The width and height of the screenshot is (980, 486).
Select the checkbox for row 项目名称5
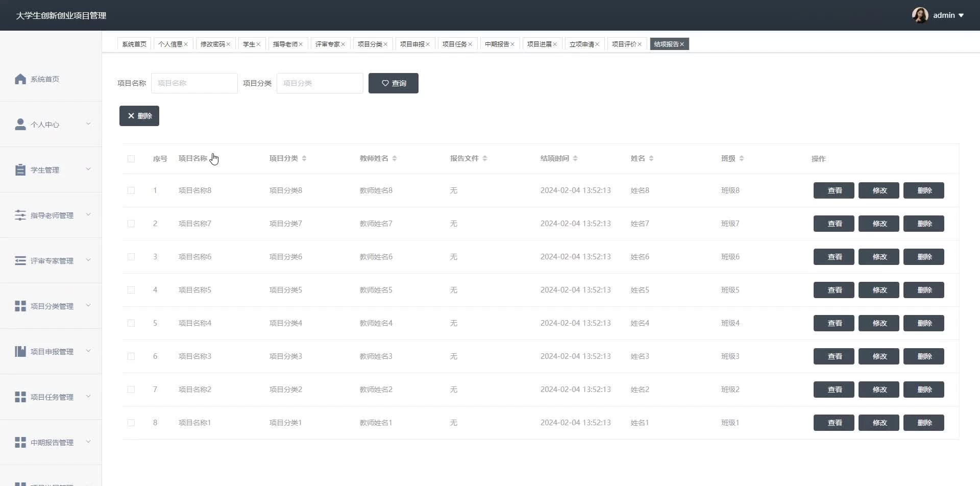point(131,290)
